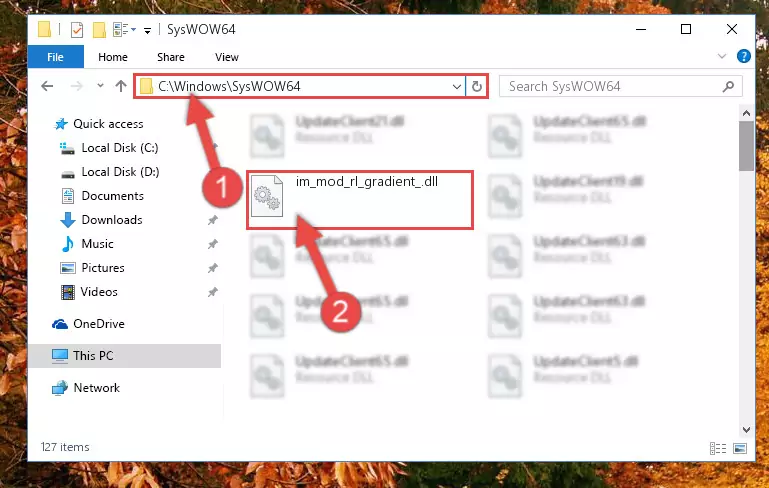Go up one folder level

point(121,86)
